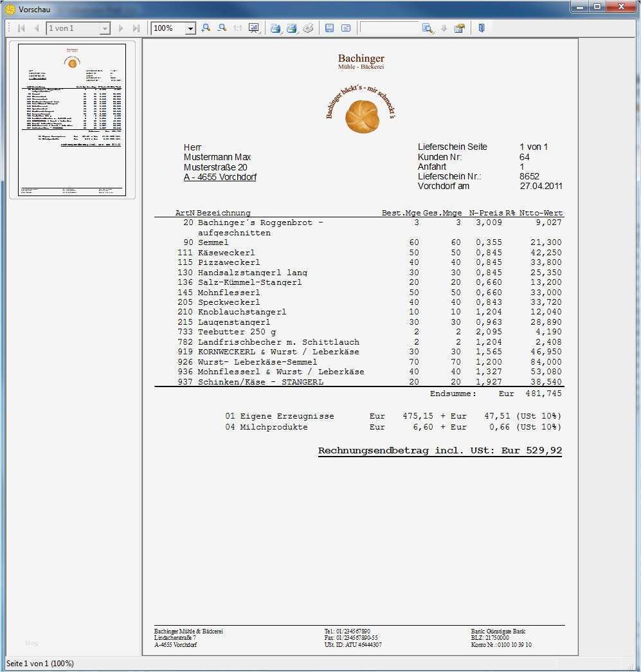Click the quick print icon beside Print
641x672 pixels.
pyautogui.click(x=293, y=28)
